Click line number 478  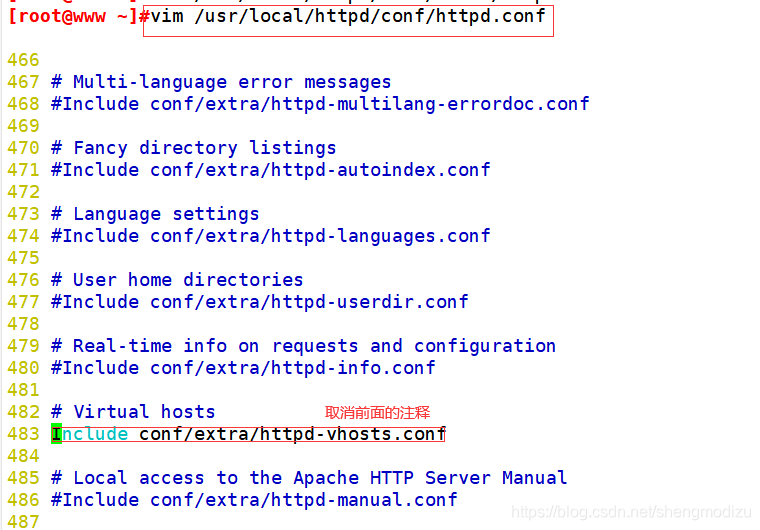[x=23, y=324]
